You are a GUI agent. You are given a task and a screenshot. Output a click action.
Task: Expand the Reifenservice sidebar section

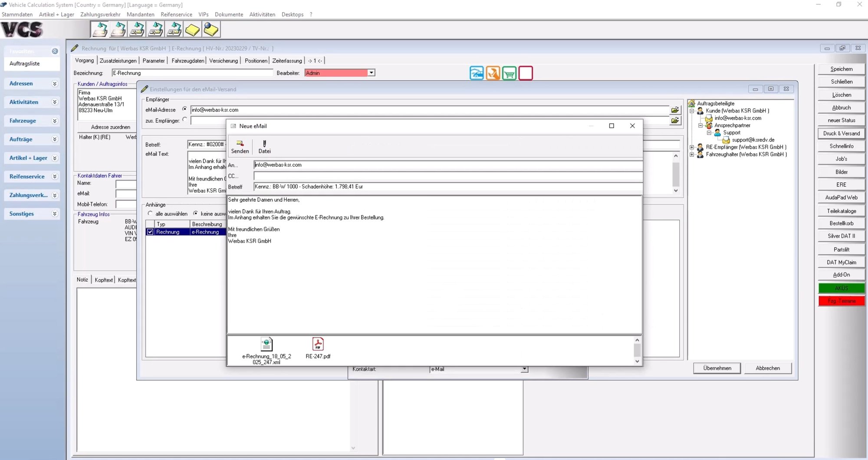[55, 177]
